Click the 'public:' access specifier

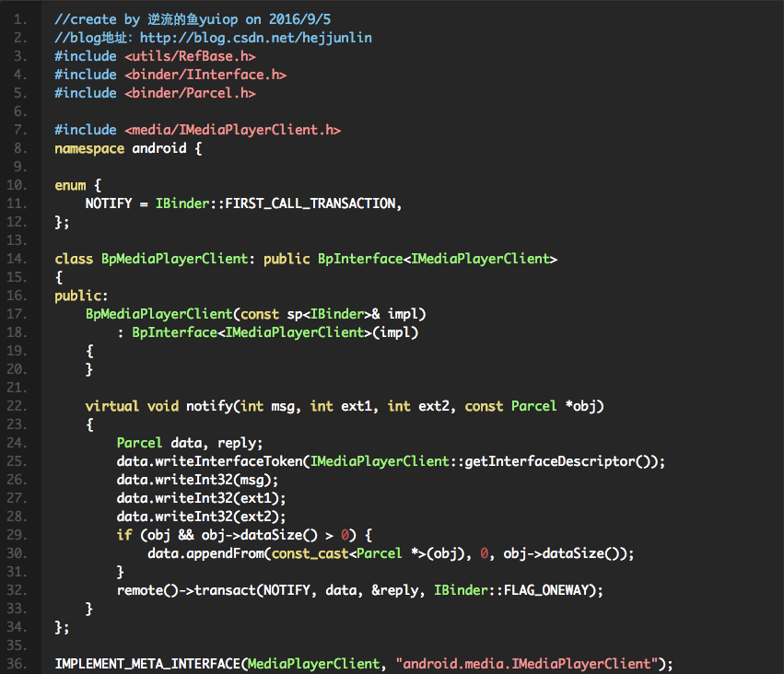tap(81, 296)
